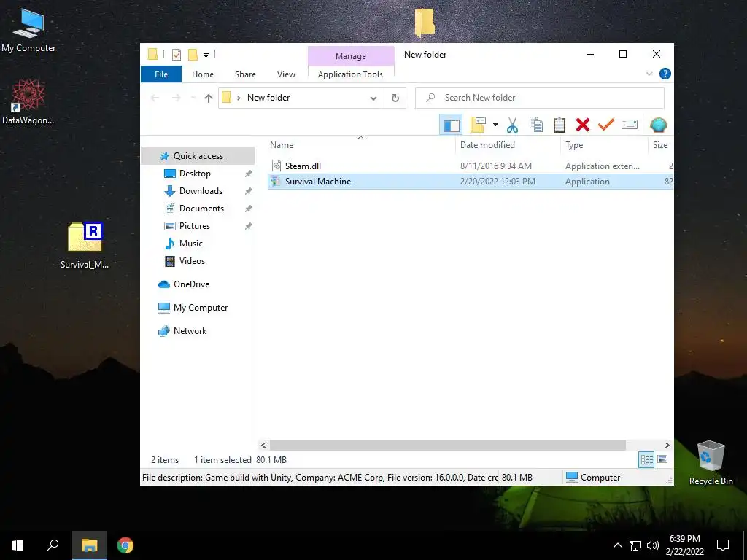Expand the folder options dropdown arrow
This screenshot has height=560, width=747.
coord(495,125)
